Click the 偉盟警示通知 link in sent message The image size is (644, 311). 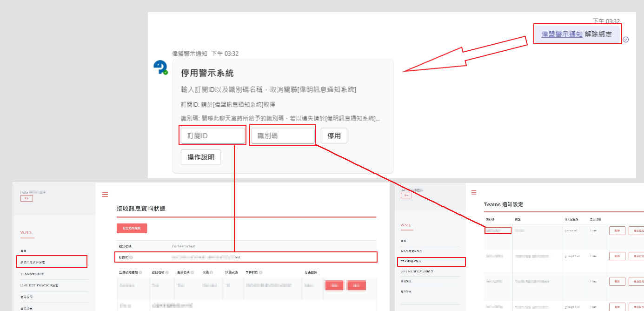pos(562,34)
